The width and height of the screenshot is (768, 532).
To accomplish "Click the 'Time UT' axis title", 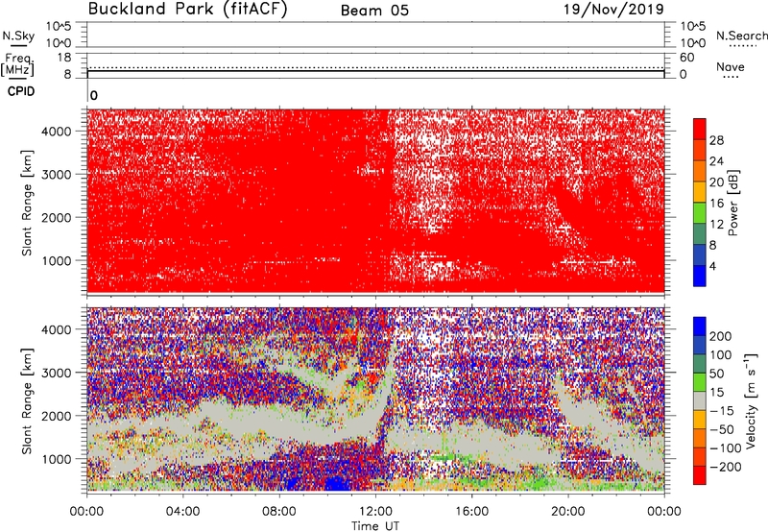I will tap(375, 526).
